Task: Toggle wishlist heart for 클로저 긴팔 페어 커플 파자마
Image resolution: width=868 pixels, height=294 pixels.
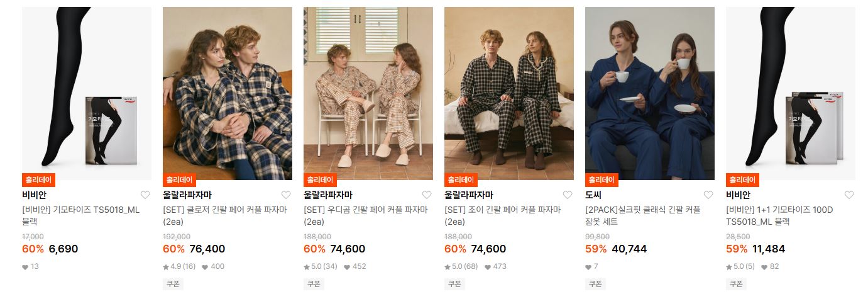Action: (x=286, y=195)
